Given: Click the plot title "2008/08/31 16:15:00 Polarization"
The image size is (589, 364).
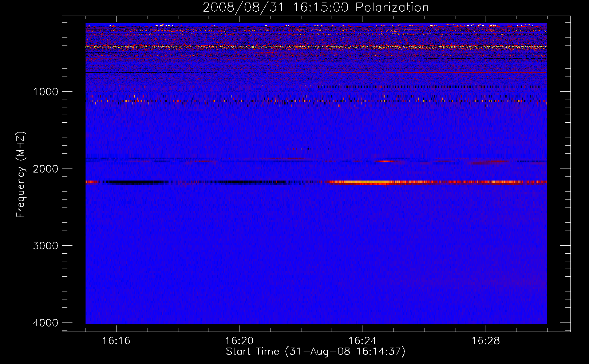Looking at the screenshot, I should click(x=316, y=7).
